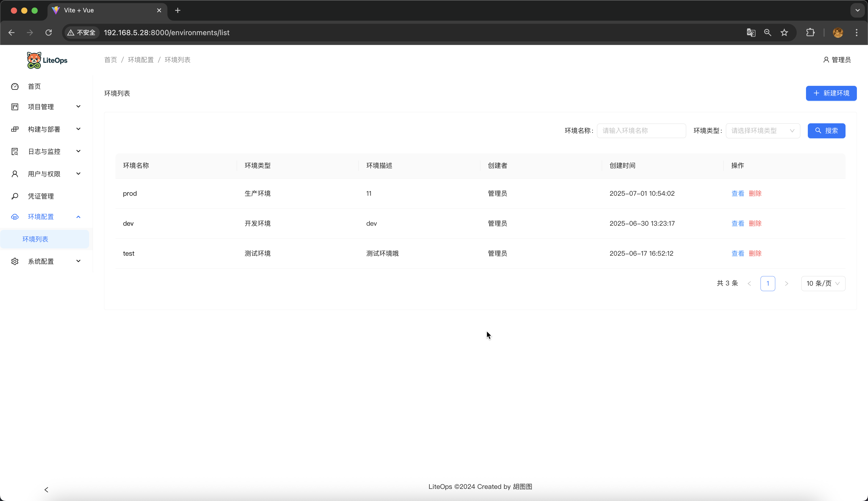Open the tab search dropdown arrow

857,10
